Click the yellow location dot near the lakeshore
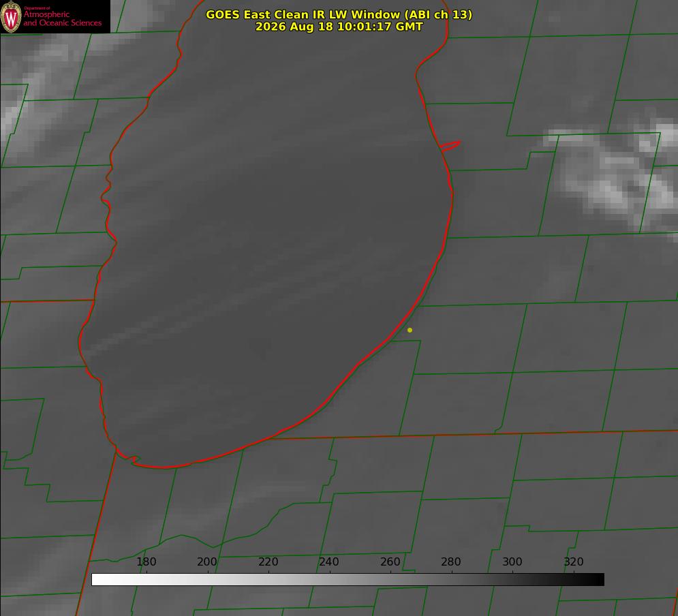Screen dimensions: 678x616 tap(410, 330)
